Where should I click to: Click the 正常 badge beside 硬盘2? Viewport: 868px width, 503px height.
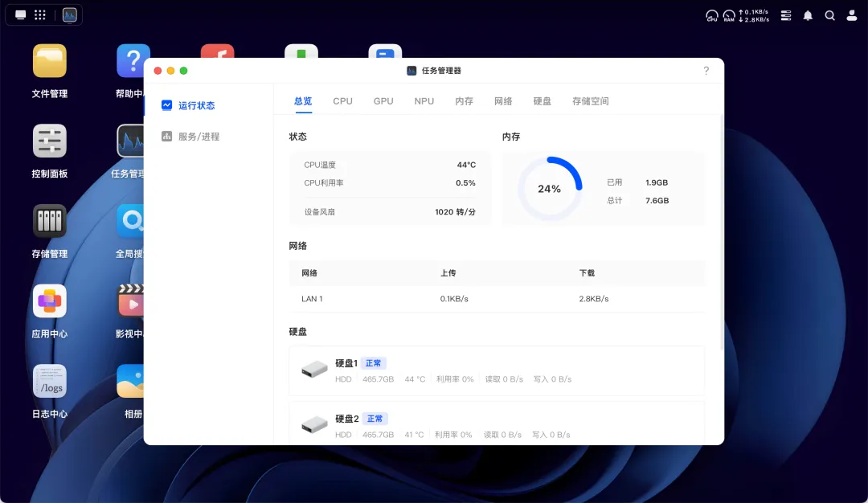[375, 419]
